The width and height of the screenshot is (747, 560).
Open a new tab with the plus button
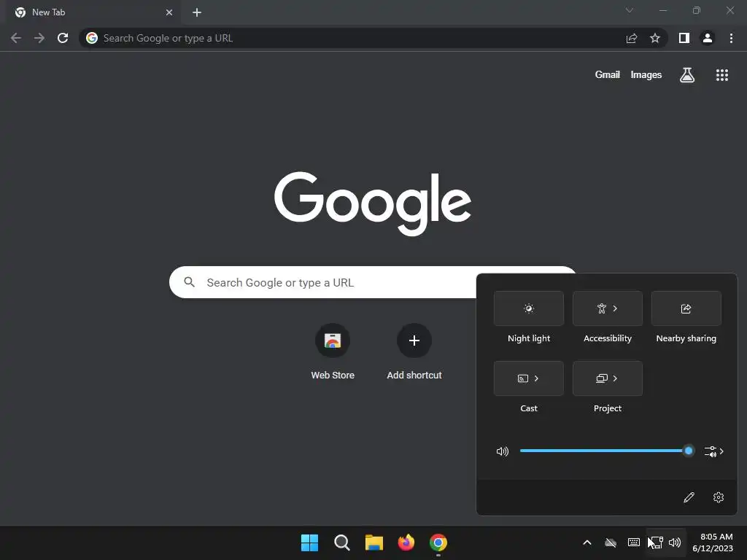[197, 12]
